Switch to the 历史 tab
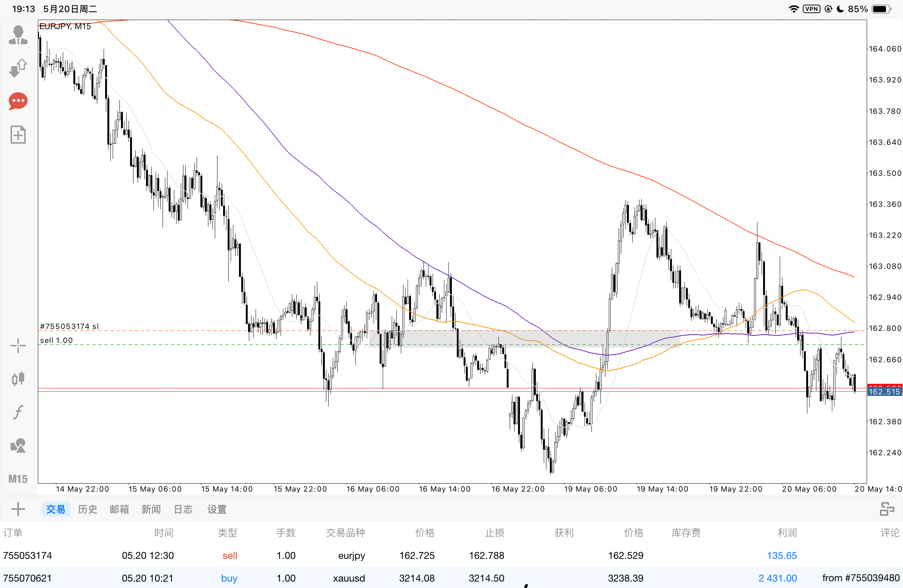The height and width of the screenshot is (588, 903). (x=87, y=509)
